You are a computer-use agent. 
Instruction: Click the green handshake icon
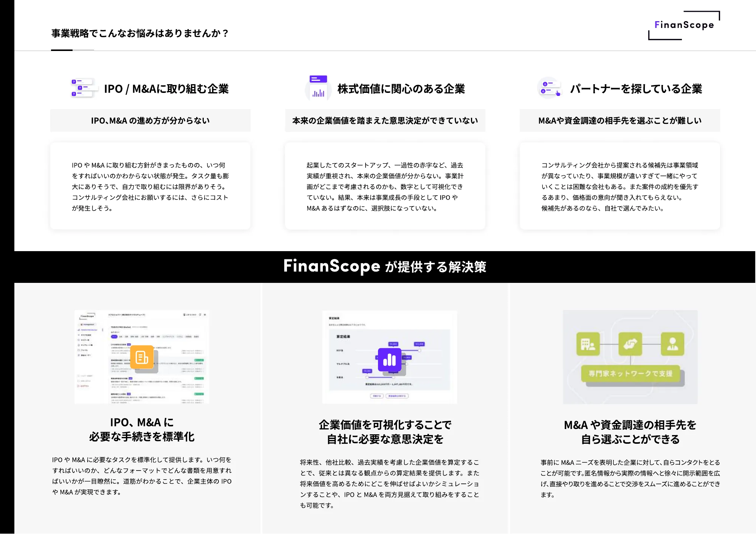click(630, 344)
